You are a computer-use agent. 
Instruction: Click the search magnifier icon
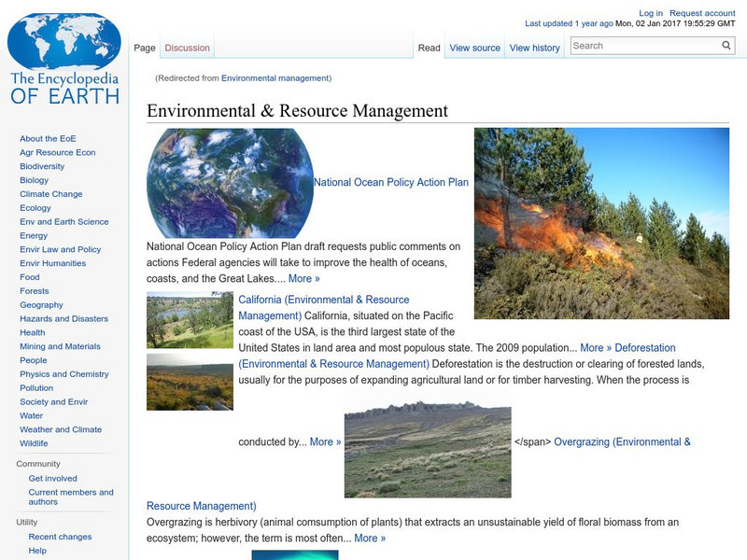726,46
